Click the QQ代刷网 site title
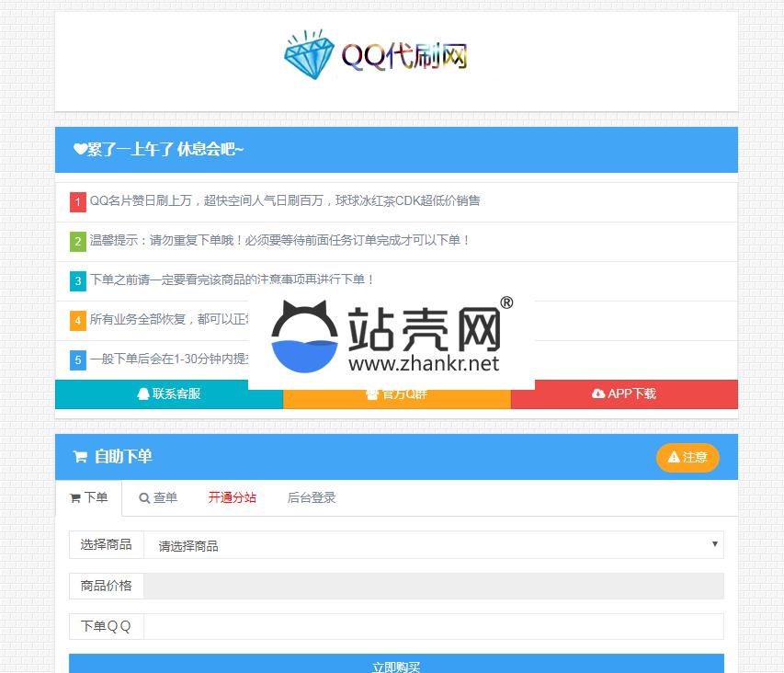This screenshot has height=673, width=784. (x=404, y=57)
